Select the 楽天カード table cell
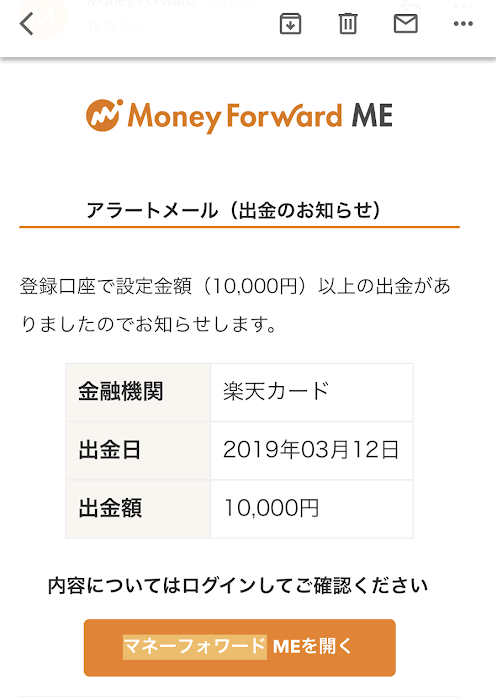 312,392
